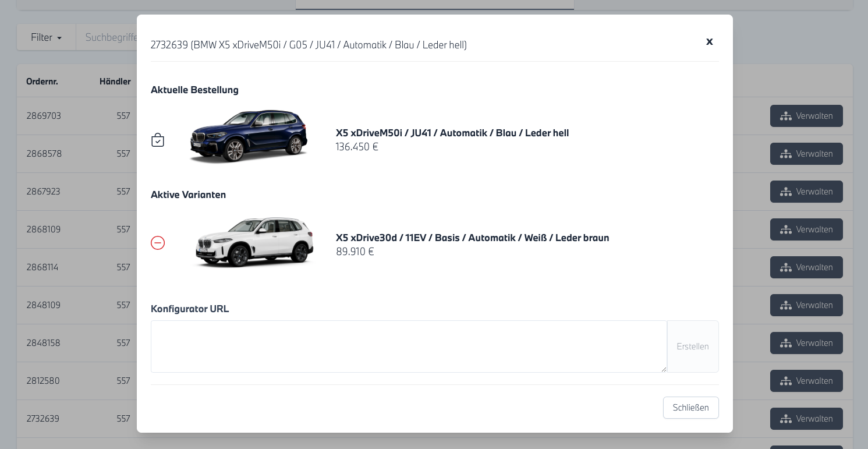Focus the Konfigurator URL text area
The width and height of the screenshot is (868, 449).
click(x=409, y=347)
